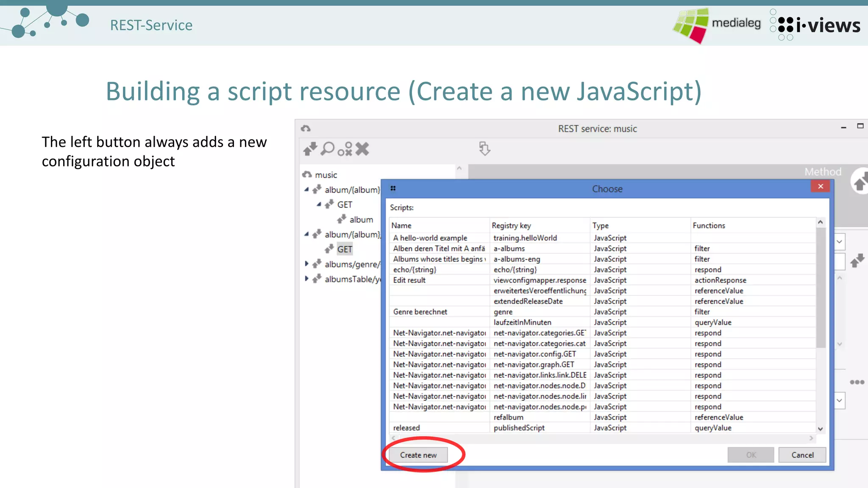Image resolution: width=868 pixels, height=488 pixels.
Task: Collapse the second album/{album} tree node
Action: (306, 234)
